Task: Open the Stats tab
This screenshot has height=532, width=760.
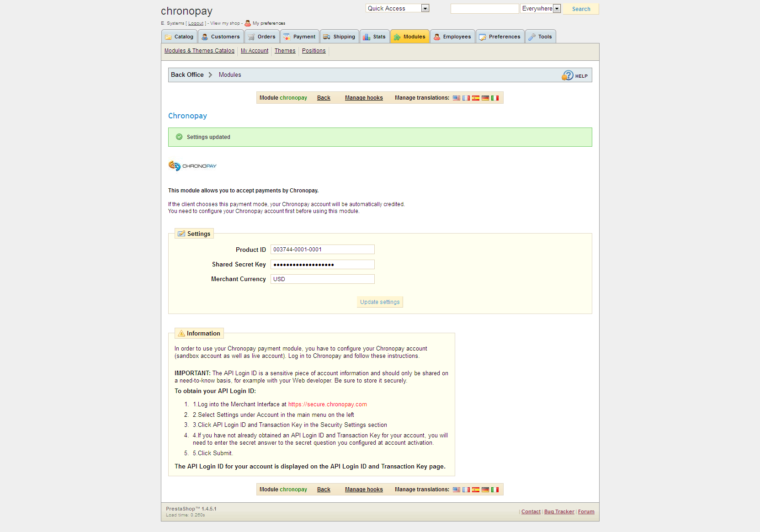Action: (374, 37)
